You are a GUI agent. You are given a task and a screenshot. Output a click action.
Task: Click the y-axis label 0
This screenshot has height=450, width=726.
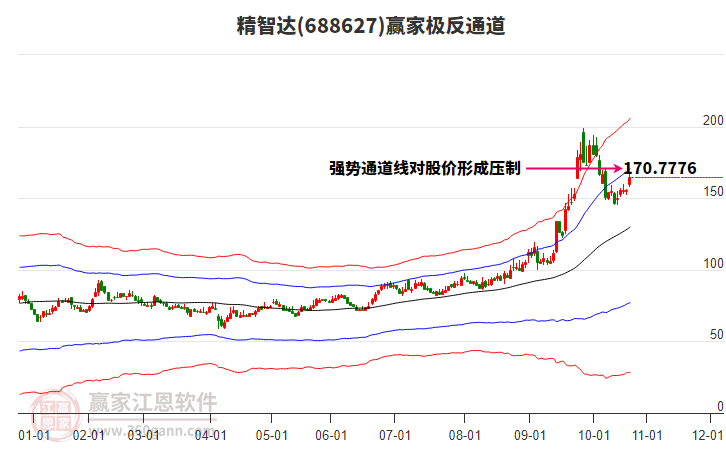(x=720, y=406)
